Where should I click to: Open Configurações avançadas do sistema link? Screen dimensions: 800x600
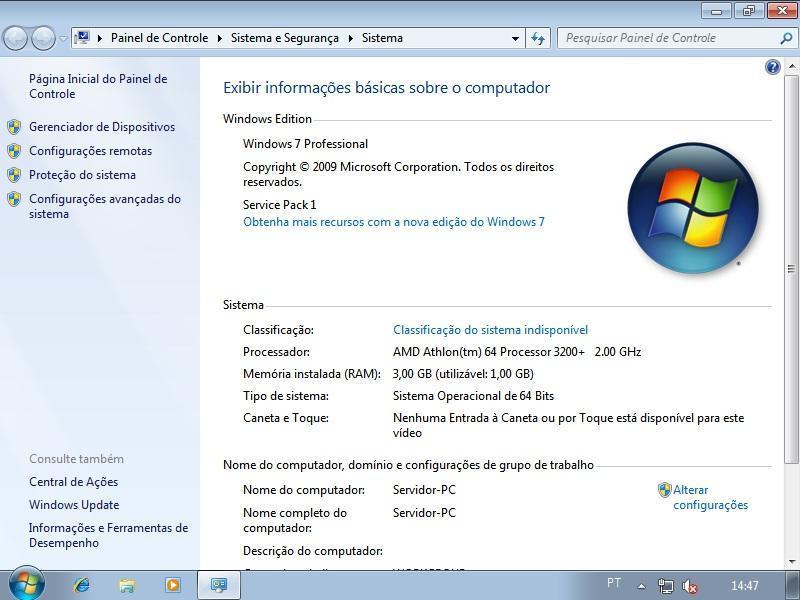[105, 206]
